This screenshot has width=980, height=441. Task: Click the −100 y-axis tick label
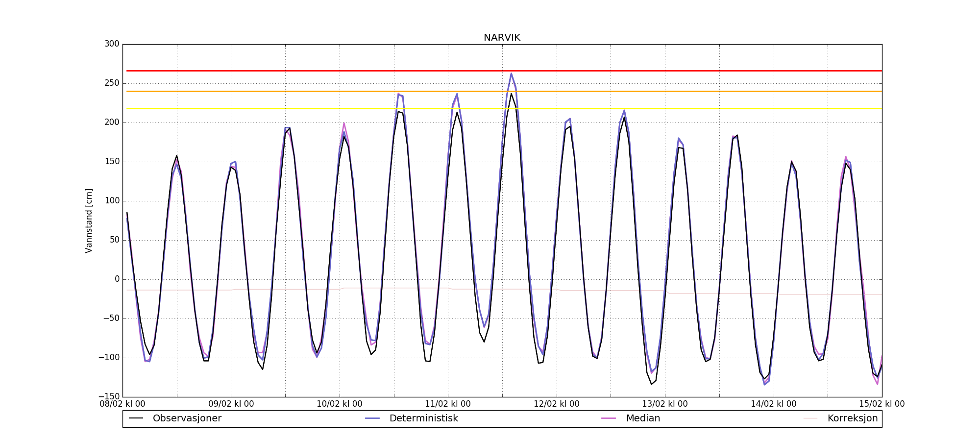click(x=109, y=358)
